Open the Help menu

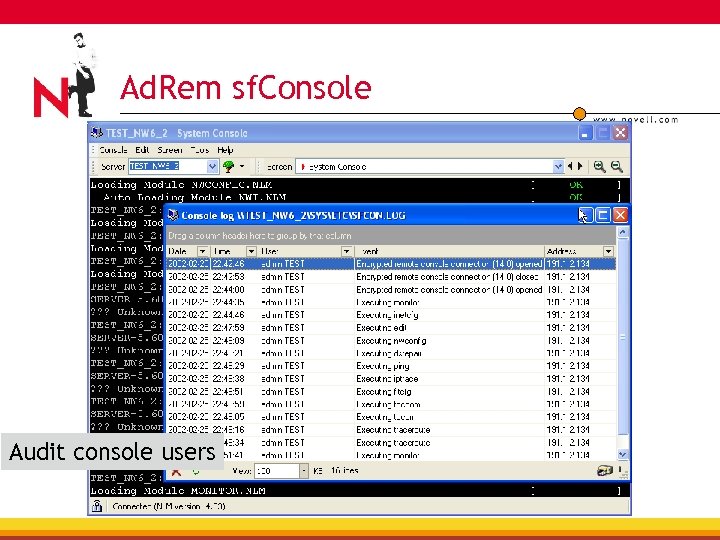point(225,150)
